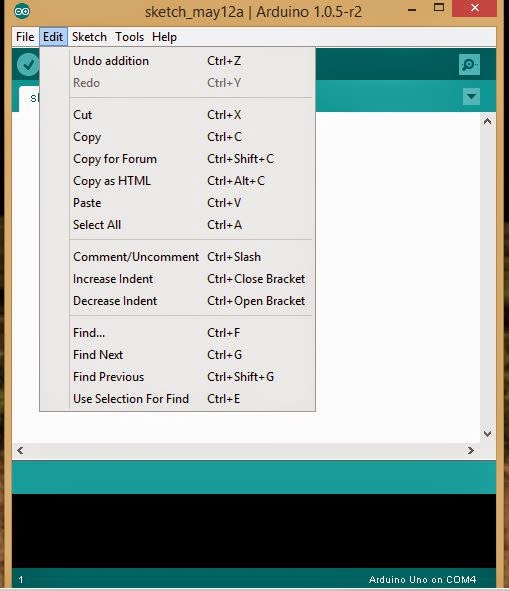The height and width of the screenshot is (591, 509).
Task: Minimize the Arduino window
Action: click(x=412, y=9)
